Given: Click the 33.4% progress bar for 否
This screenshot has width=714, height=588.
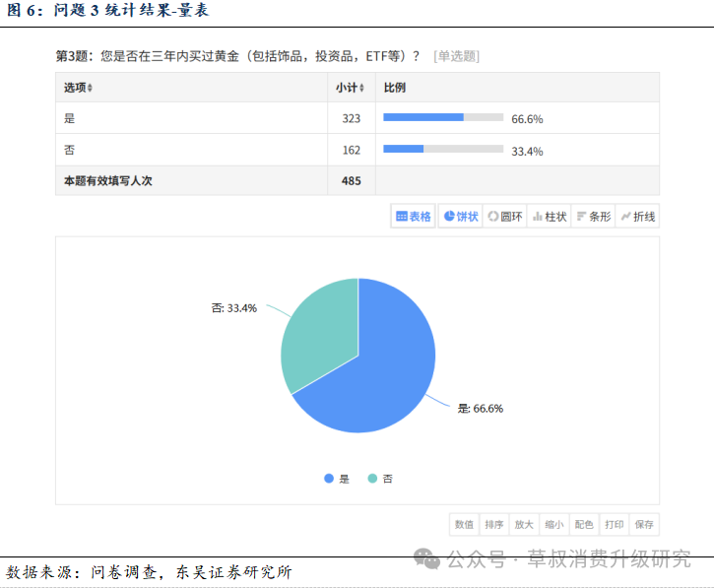Looking at the screenshot, I should [443, 149].
